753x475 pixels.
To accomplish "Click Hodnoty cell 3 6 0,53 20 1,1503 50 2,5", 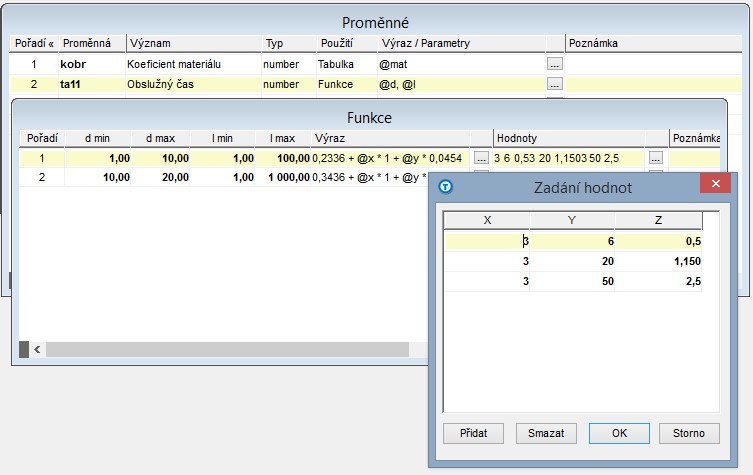I will [569, 158].
